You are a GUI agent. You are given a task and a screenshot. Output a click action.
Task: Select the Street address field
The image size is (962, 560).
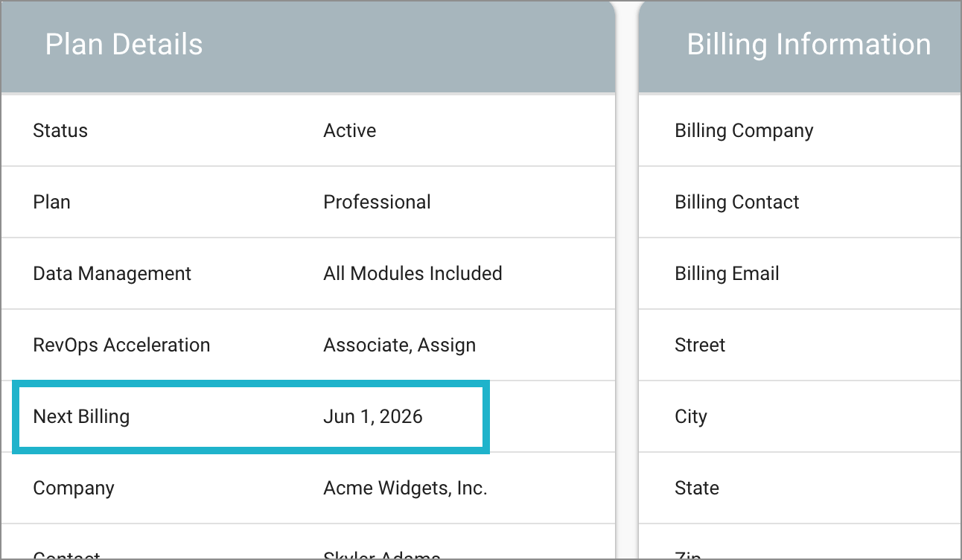[700, 345]
